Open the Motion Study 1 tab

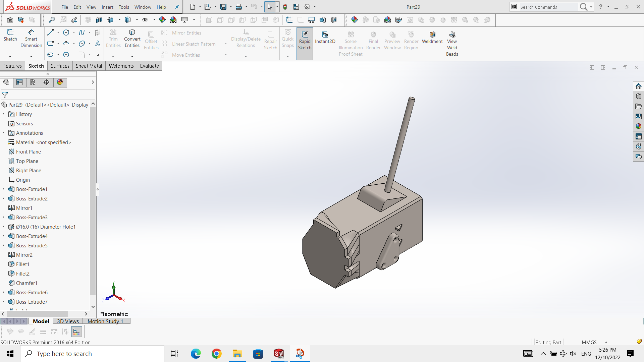pos(105,321)
